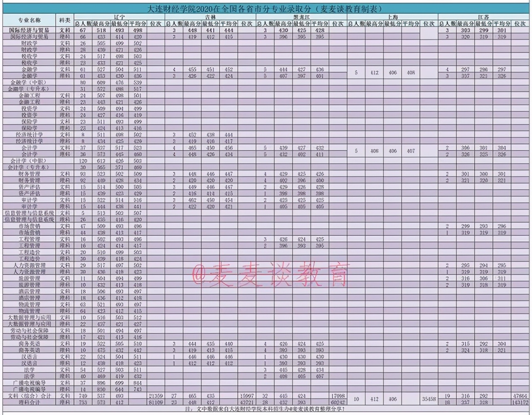Select 辽宁 平均分 498 for 国际经济与贸易 文科
This screenshot has height=415, width=532.
click(x=138, y=30)
